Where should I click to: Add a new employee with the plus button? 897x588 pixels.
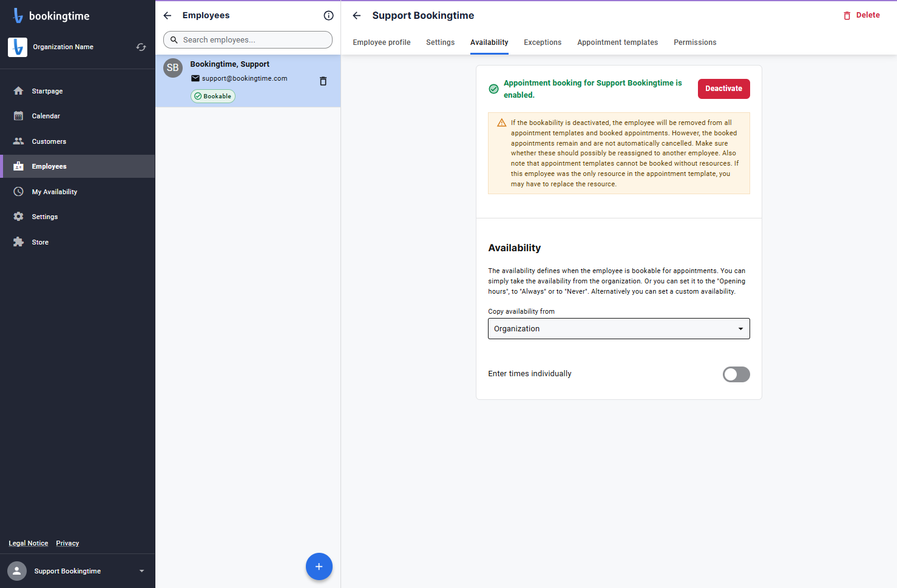pyautogui.click(x=319, y=567)
